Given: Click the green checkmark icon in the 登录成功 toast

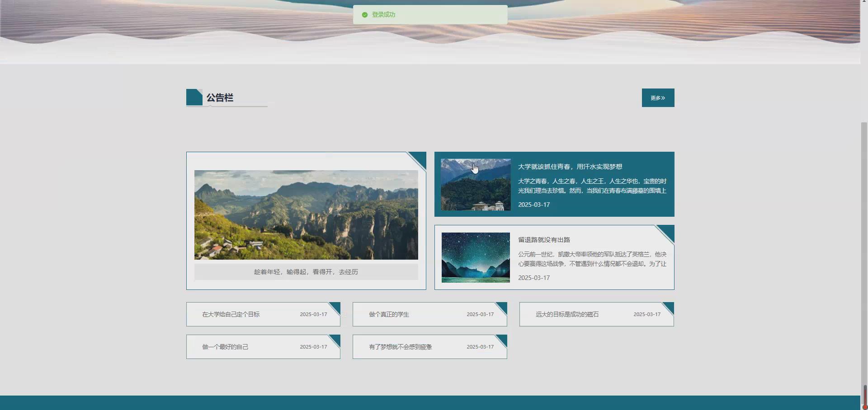Looking at the screenshot, I should 365,14.
